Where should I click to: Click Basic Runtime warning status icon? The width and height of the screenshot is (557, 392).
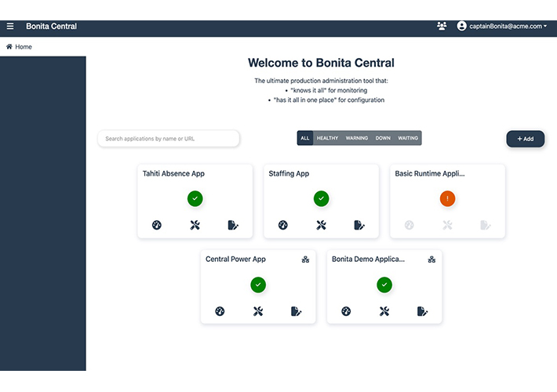448,198
